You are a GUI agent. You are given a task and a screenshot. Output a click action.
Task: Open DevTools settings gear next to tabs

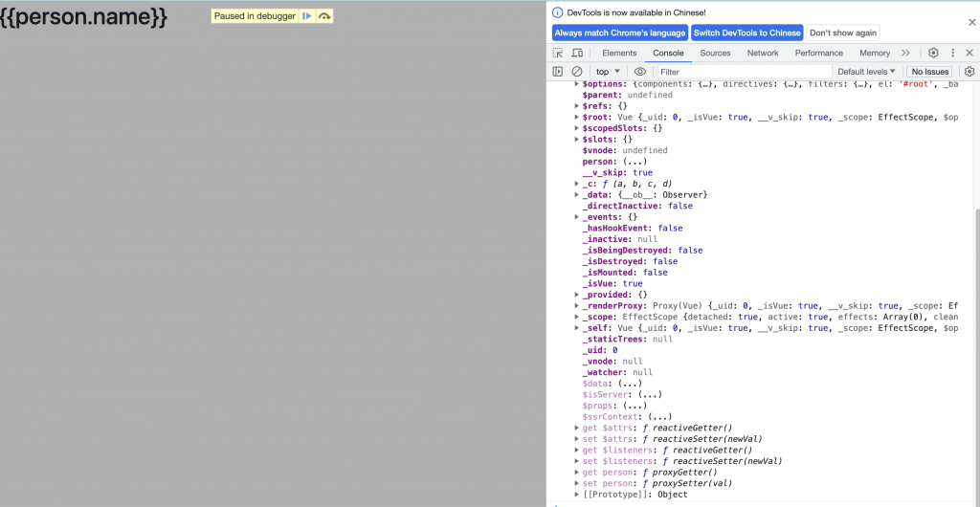pos(933,53)
